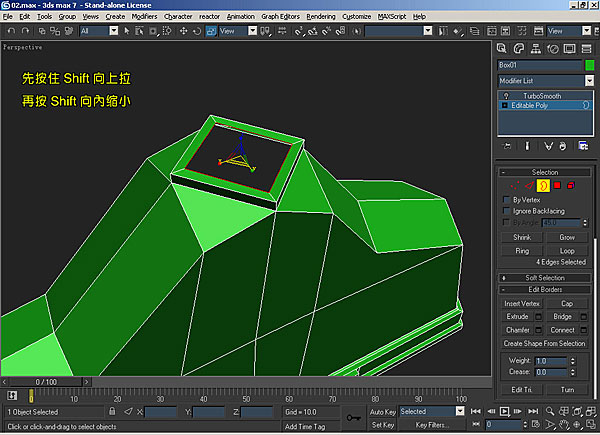Activate the Select and Move tool
The width and height of the screenshot is (600, 435).
tap(183, 31)
